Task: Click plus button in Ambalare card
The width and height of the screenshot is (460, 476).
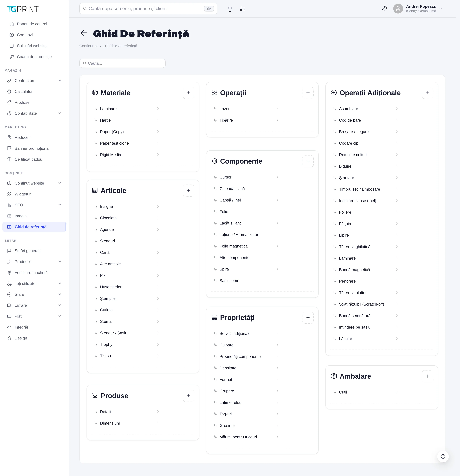Action: coord(427,376)
